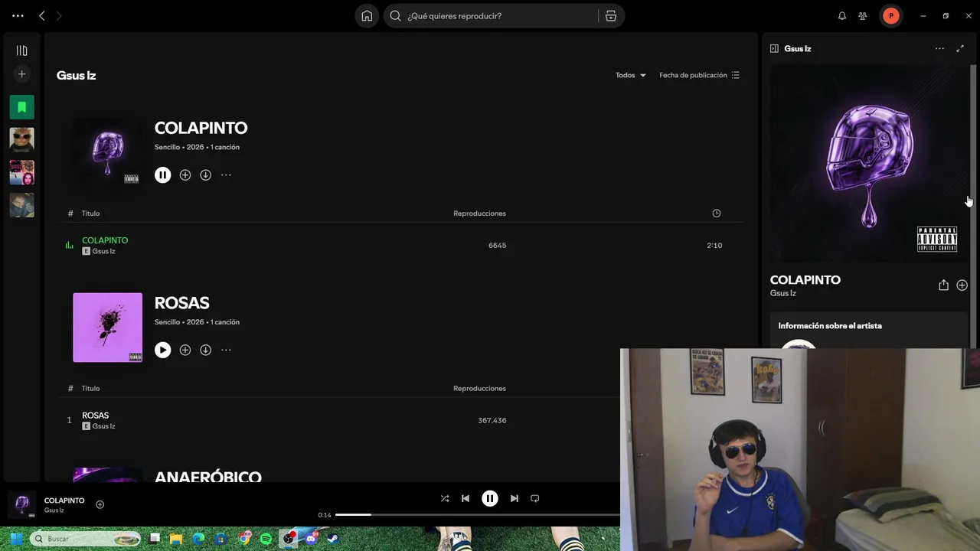Open the pink-haired cover thumbnail in sidebar
The width and height of the screenshot is (980, 551).
(x=21, y=172)
